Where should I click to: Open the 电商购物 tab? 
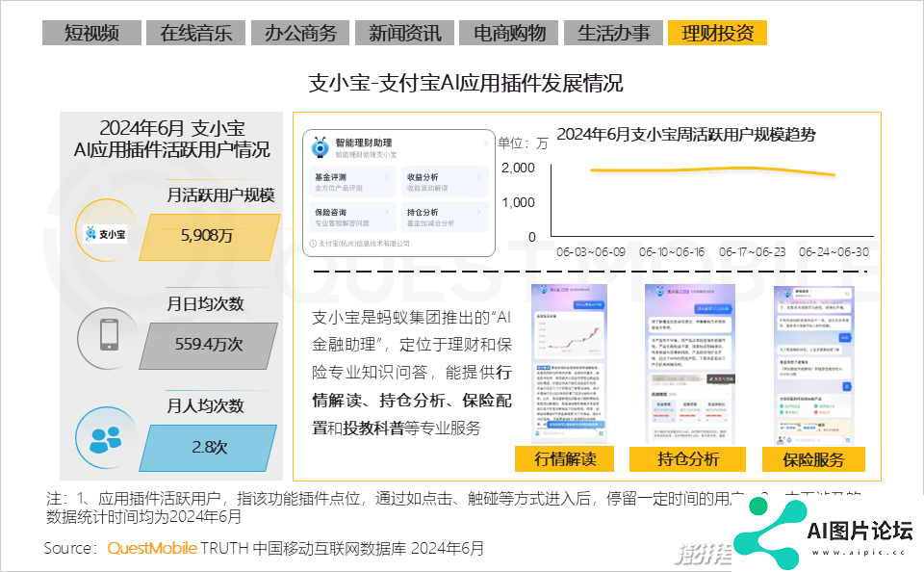pyautogui.click(x=509, y=33)
